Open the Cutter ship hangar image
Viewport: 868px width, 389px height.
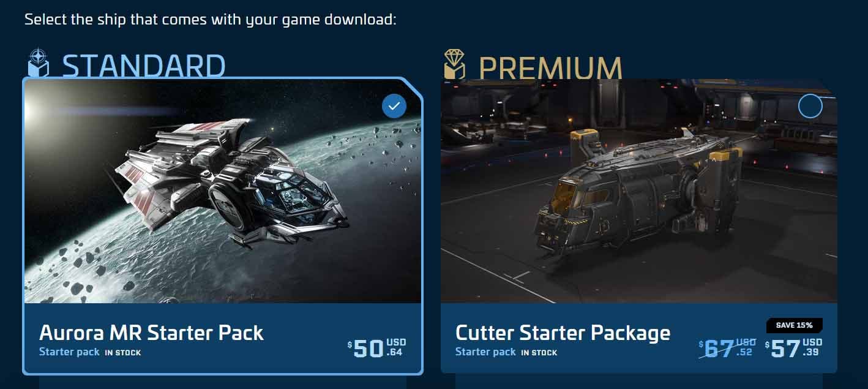639,191
